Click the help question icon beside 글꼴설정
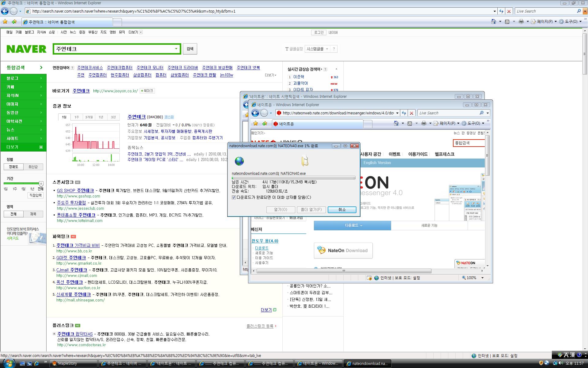 [334, 49]
